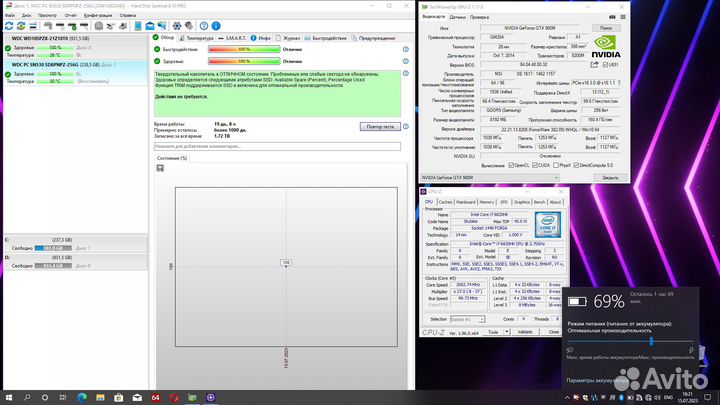
Task: Switch to the Bench tab in CPU-Z
Action: (x=540, y=202)
